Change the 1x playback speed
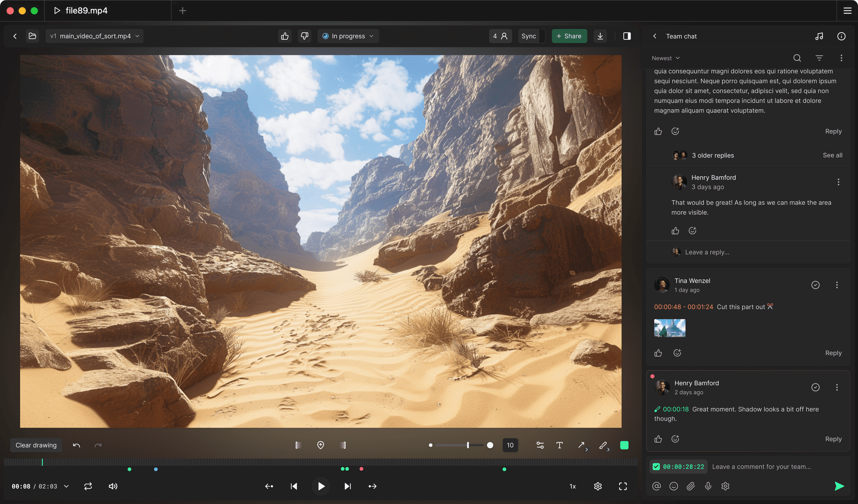 coord(573,486)
